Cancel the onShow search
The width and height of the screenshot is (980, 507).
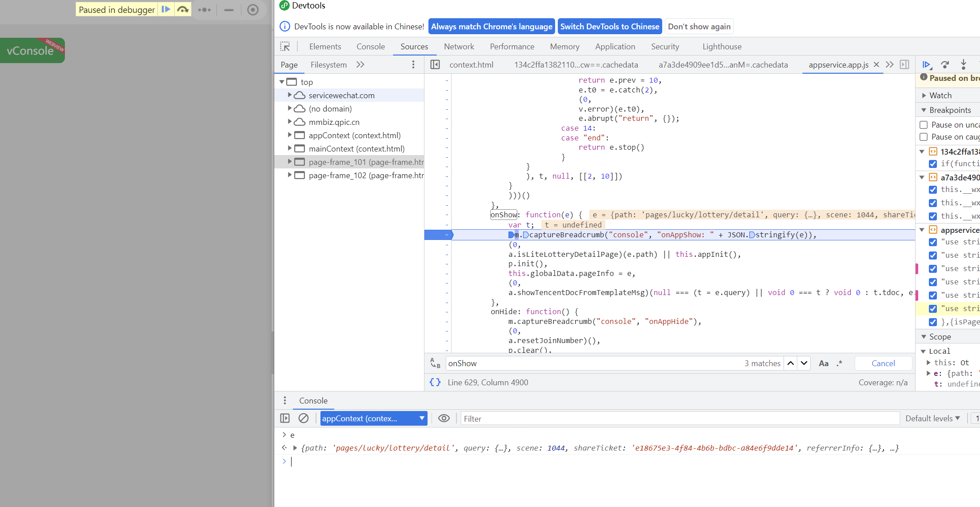pyautogui.click(x=883, y=363)
